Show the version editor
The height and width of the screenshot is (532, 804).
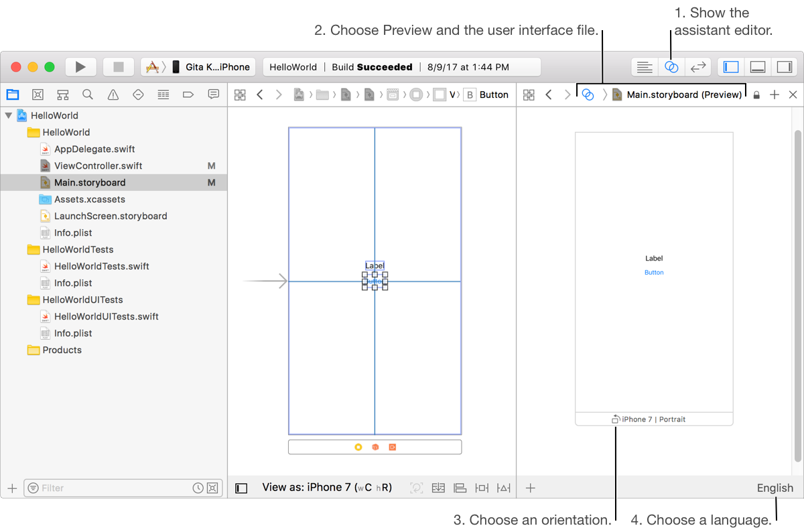(698, 67)
